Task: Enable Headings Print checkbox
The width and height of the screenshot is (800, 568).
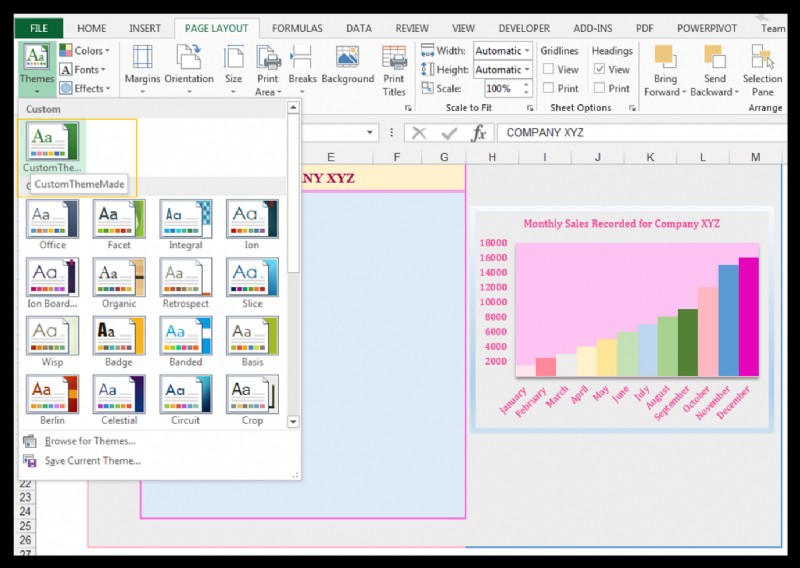Action: (x=599, y=88)
